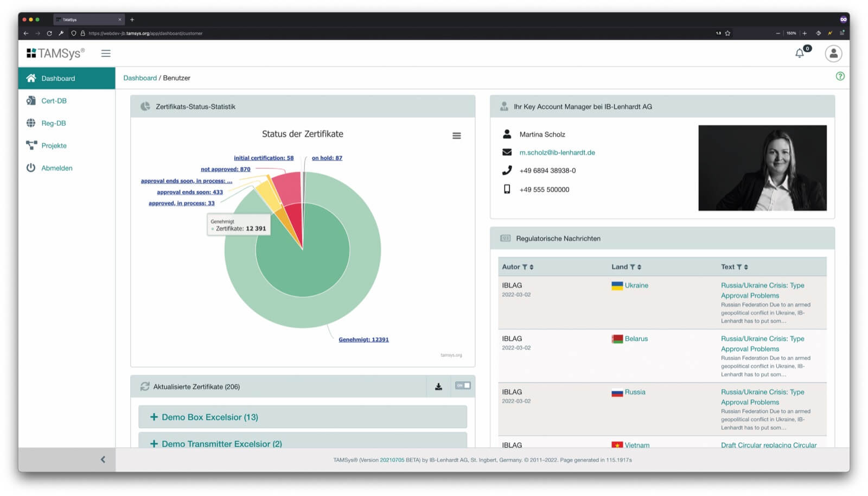Click the 'approval ends soon: 433' label
Image resolution: width=868 pixels, height=496 pixels.
tap(190, 192)
